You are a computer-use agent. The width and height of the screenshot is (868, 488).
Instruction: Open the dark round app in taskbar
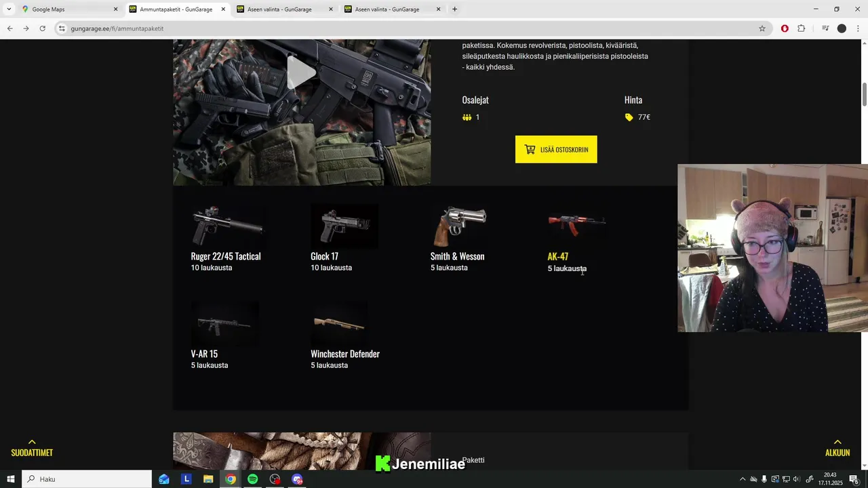[275, 479]
